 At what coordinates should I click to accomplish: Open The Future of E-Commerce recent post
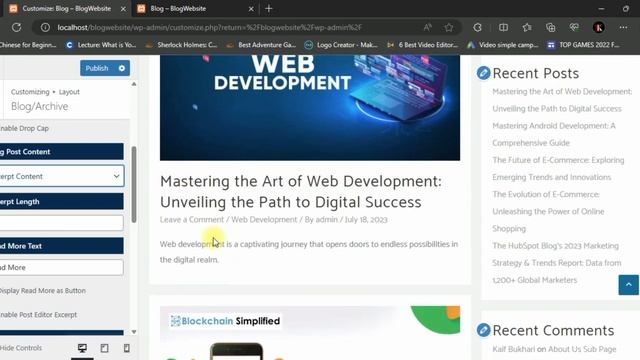558,169
